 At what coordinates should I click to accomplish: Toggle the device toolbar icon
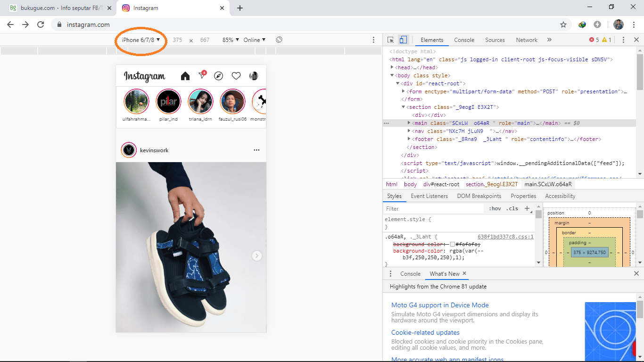[403, 40]
